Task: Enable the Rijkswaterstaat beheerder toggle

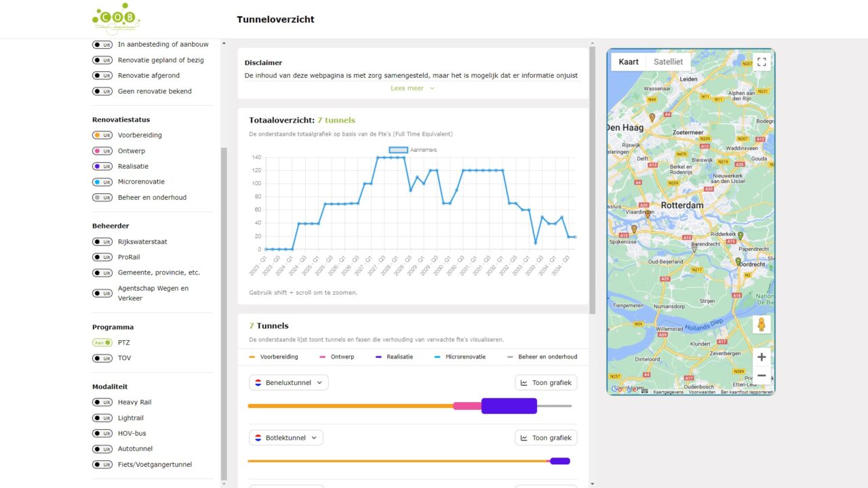Action: (102, 242)
